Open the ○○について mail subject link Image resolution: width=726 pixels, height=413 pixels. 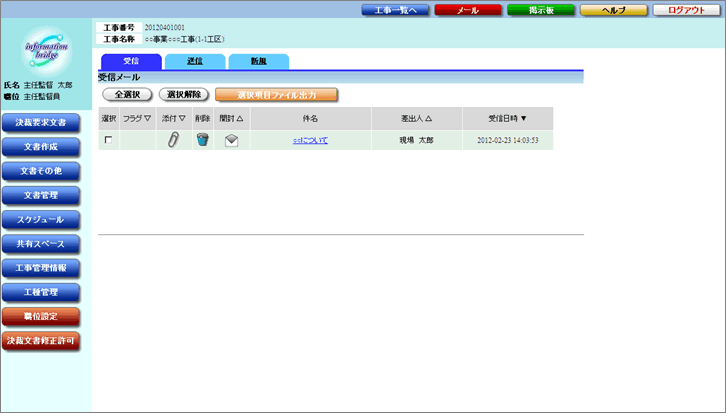[x=310, y=140]
